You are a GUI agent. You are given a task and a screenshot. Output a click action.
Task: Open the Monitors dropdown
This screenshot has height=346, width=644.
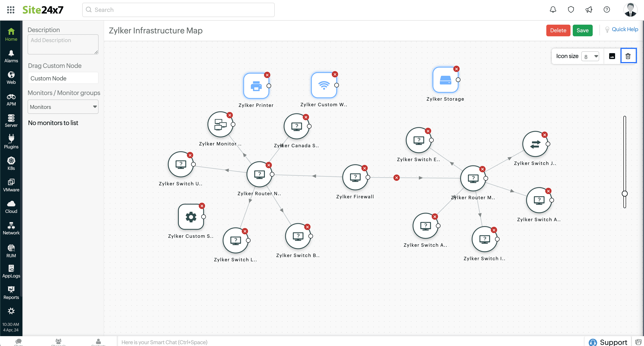[x=63, y=107]
